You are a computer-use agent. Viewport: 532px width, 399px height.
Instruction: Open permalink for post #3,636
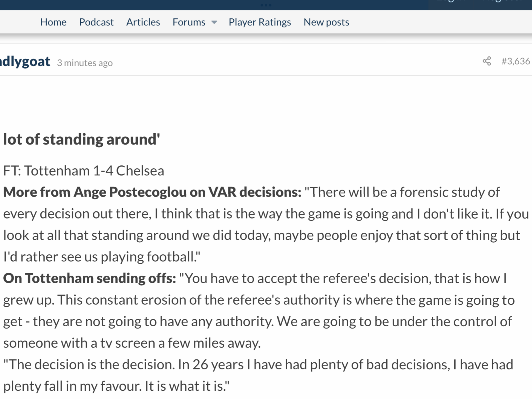click(x=516, y=61)
